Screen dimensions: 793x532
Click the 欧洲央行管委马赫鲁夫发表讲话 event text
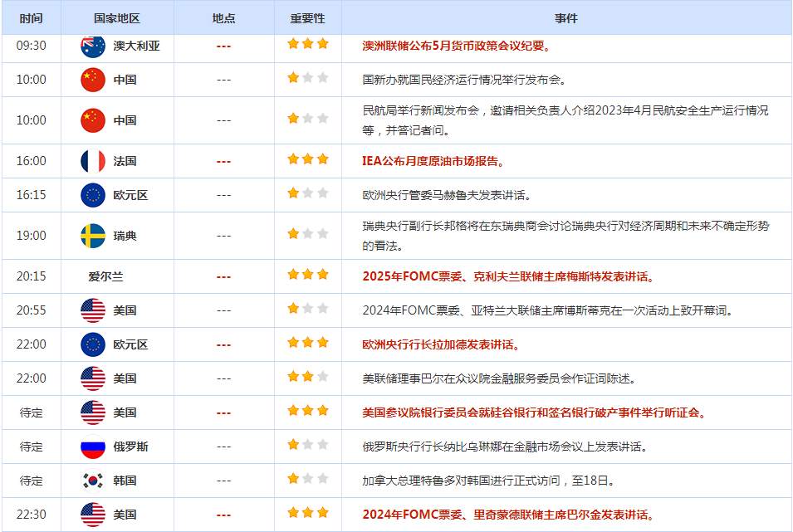tap(447, 195)
